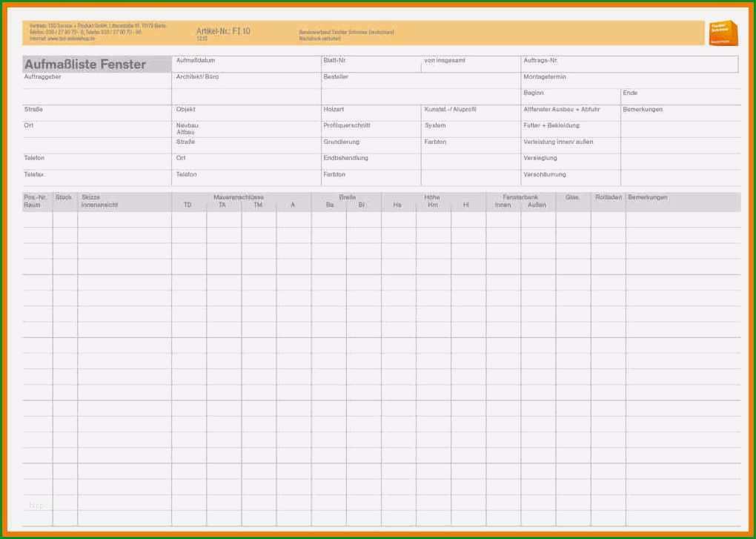
Task: Click the 'Beginn' field label
Action: (533, 93)
